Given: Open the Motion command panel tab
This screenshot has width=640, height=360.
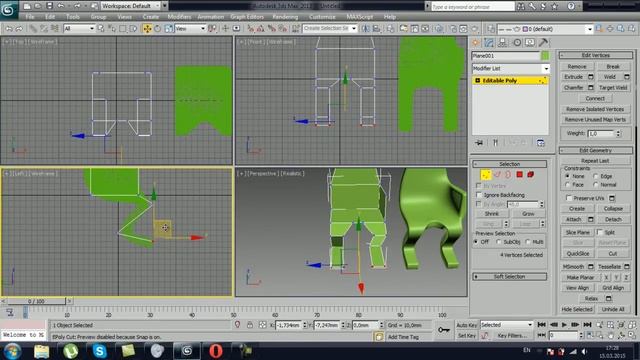Looking at the screenshot, I should (517, 42).
